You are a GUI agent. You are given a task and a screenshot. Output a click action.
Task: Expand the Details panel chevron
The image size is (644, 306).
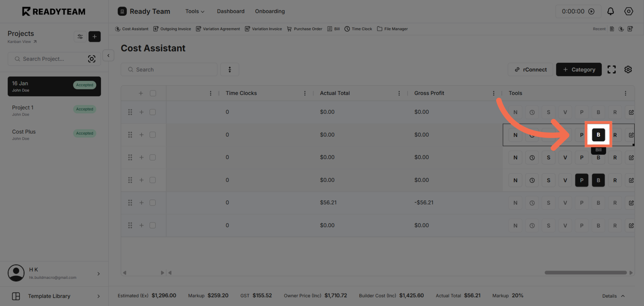(623, 296)
